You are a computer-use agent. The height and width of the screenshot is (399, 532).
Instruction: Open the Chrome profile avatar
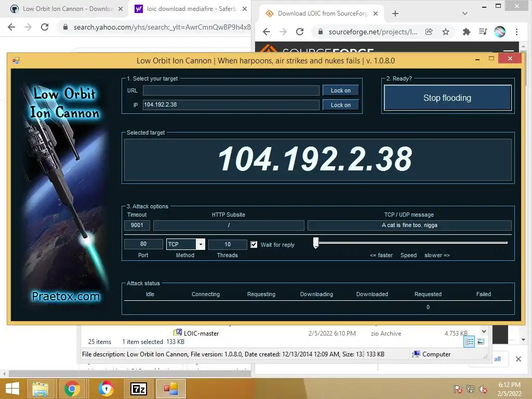[500, 32]
